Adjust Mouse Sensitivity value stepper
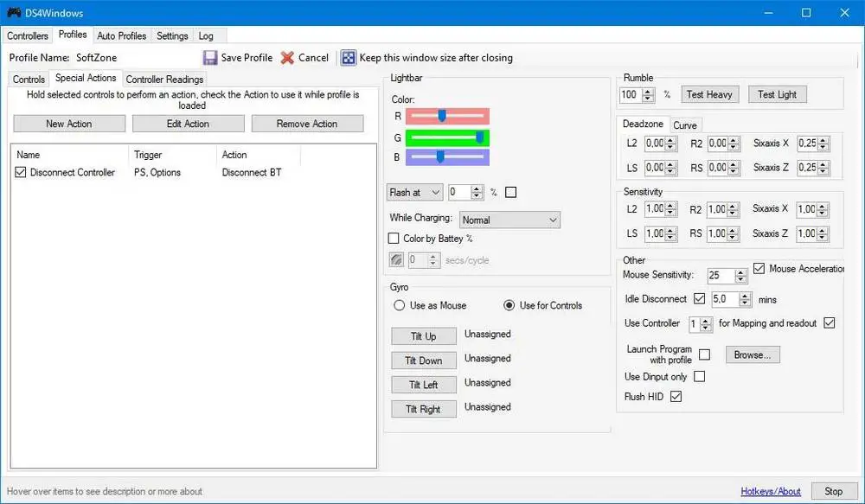The width and height of the screenshot is (865, 504). tap(741, 275)
